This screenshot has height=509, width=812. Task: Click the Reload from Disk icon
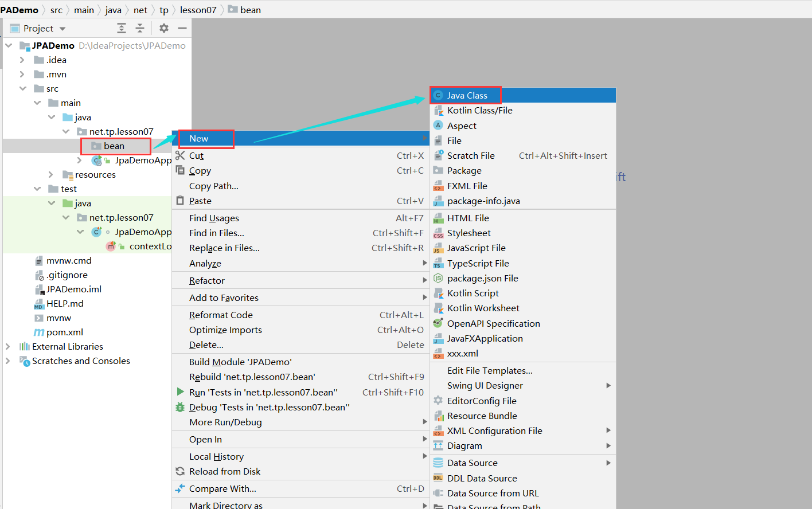click(x=180, y=471)
